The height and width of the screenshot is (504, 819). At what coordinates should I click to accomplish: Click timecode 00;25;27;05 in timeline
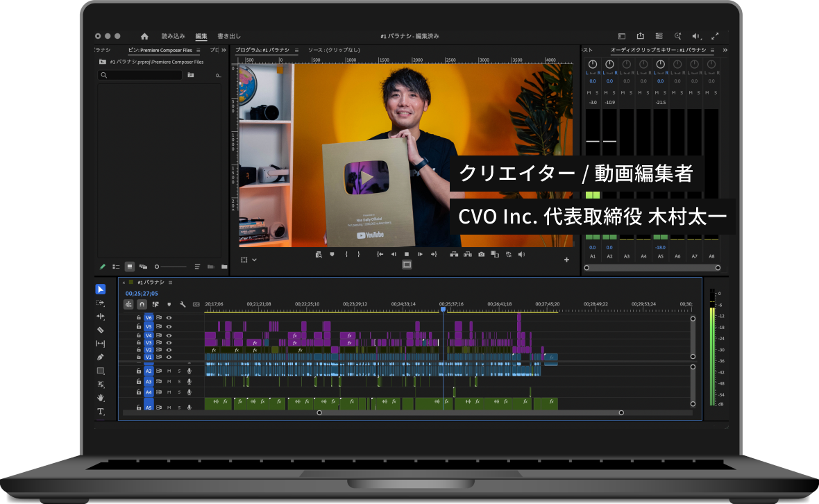tap(142, 294)
